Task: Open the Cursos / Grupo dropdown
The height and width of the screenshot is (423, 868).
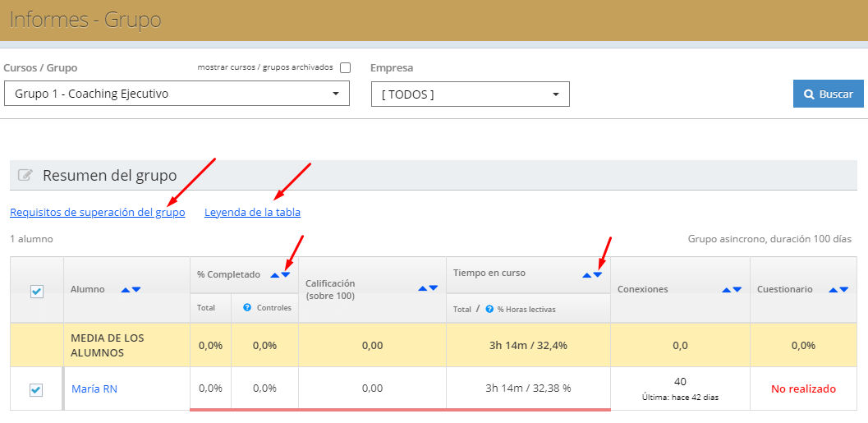Action: pos(177,94)
